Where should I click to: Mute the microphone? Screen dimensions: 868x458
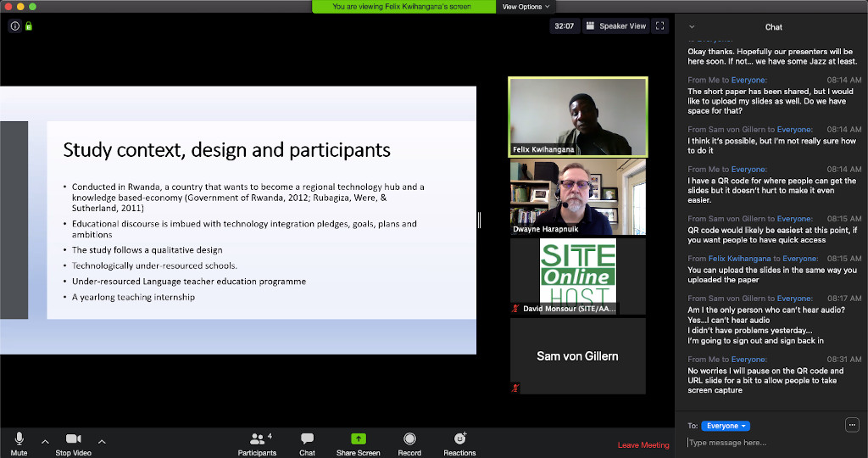pyautogui.click(x=19, y=443)
